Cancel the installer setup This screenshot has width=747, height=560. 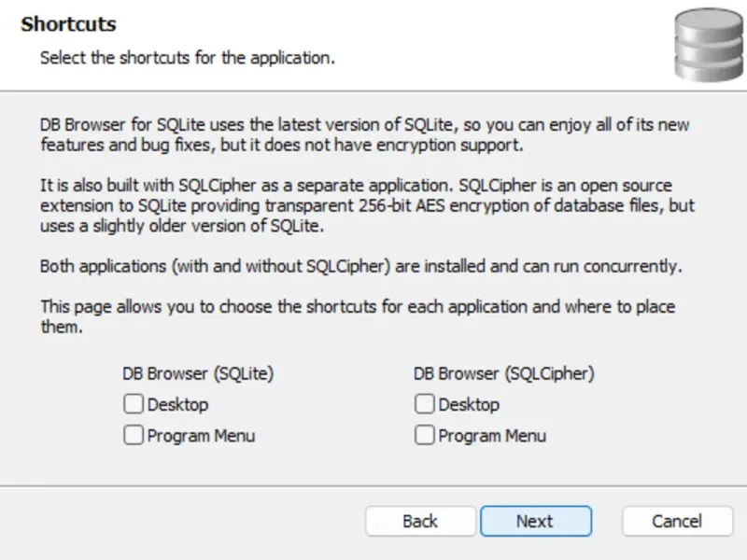tap(677, 521)
